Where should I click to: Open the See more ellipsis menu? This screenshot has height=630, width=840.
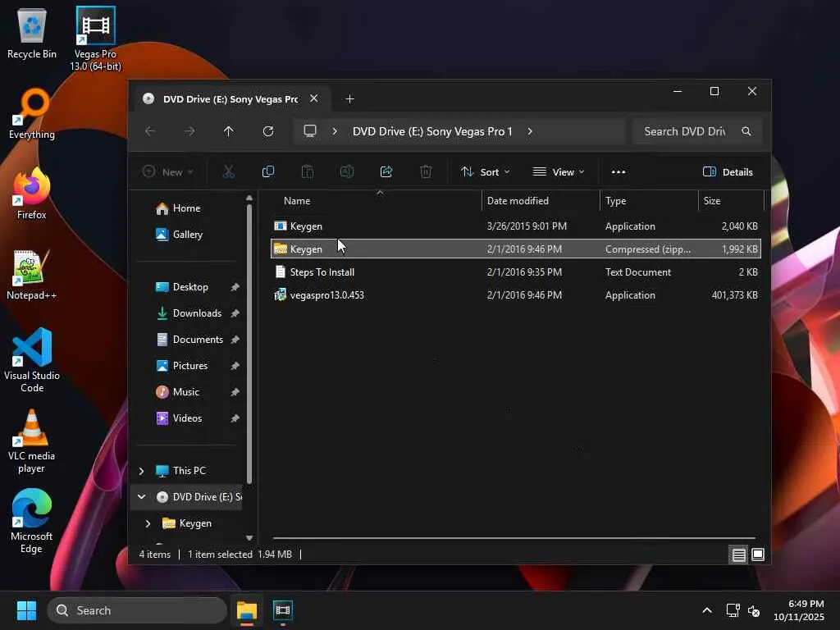619,172
